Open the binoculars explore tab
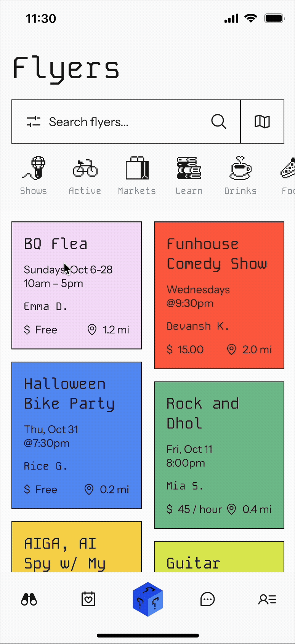 29,599
